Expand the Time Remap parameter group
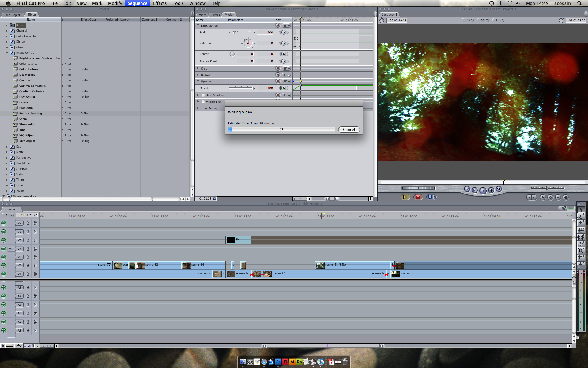The height and width of the screenshot is (368, 588). 198,108
